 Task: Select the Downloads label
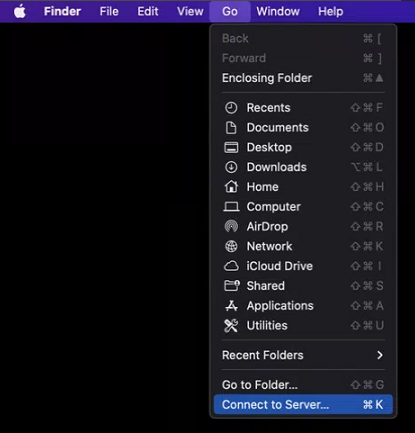(x=277, y=167)
